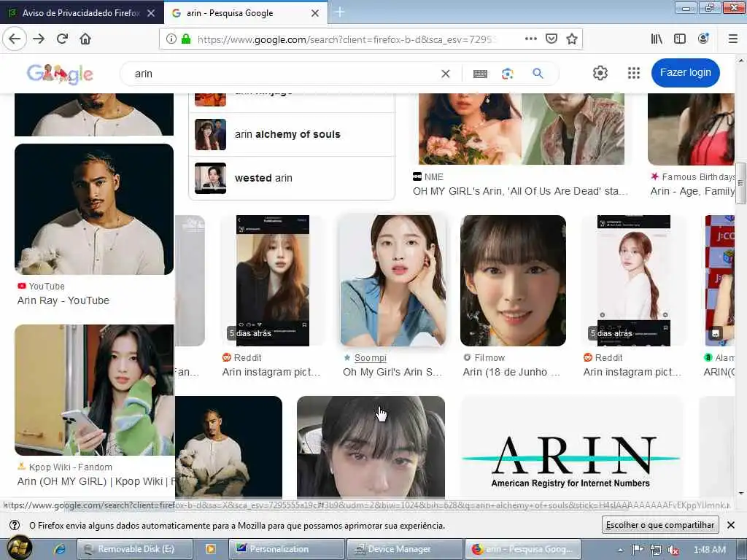
Task: Show hidden system tray icons
Action: 620,550
